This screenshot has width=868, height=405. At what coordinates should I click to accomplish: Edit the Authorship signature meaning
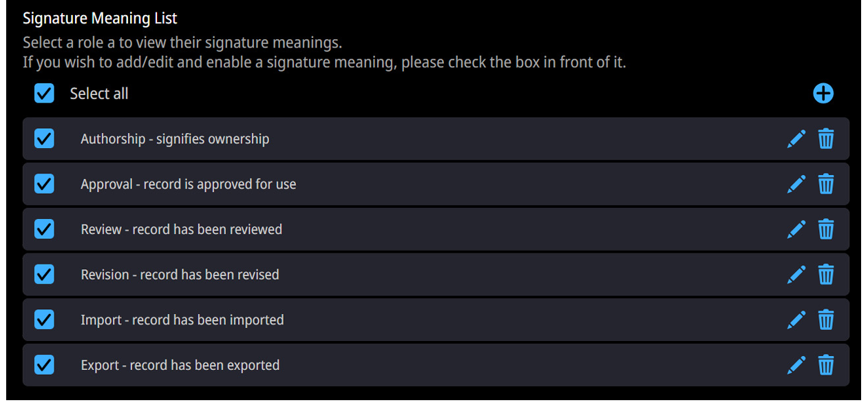[x=796, y=139]
